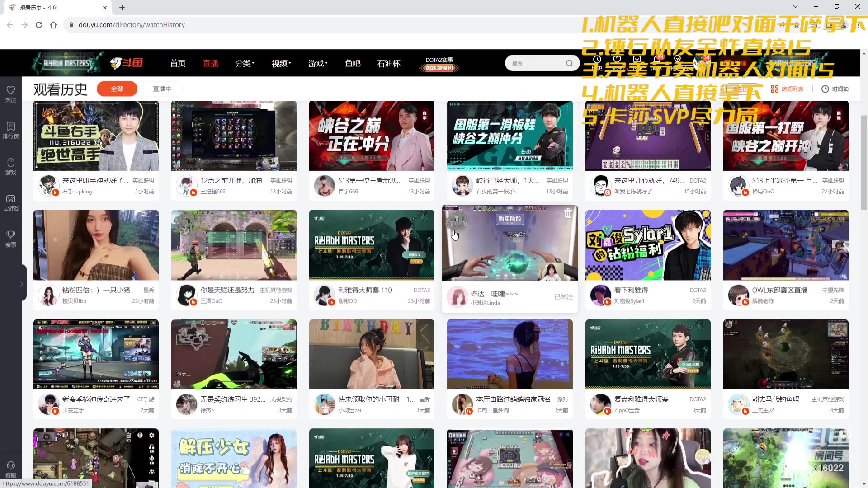Open link 复盘利雅得大师赛
Image resolution: width=868 pixels, height=488 pixels.
[641, 399]
